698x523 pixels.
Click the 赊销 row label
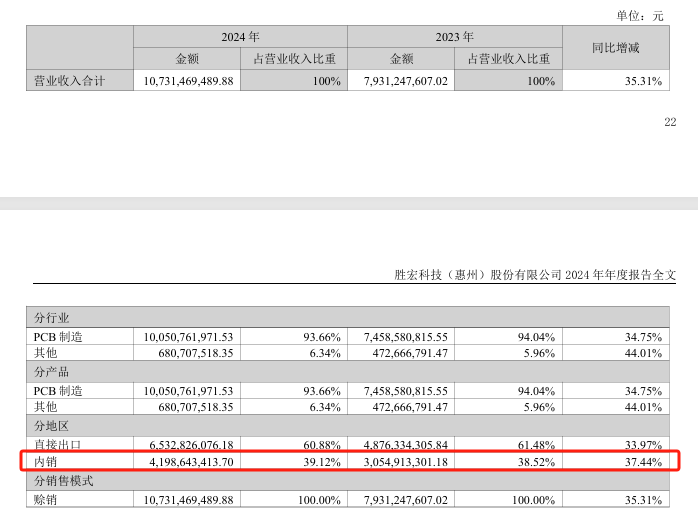45,499
